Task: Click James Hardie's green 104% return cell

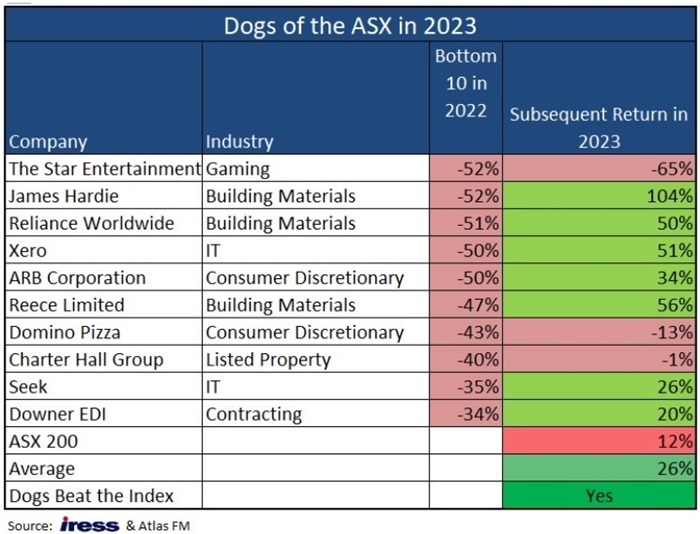Action: (x=599, y=196)
